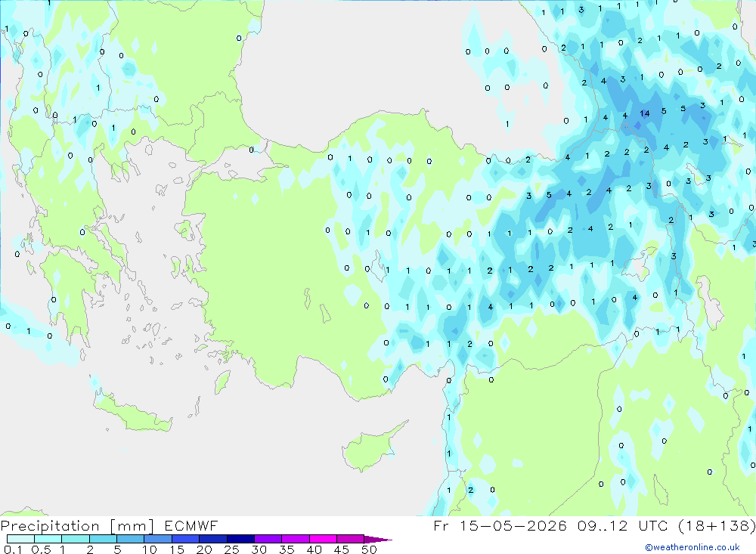The width and height of the screenshot is (756, 554).
Task: Click the "(18+138)" forecast offset text
Action: pos(717,525)
